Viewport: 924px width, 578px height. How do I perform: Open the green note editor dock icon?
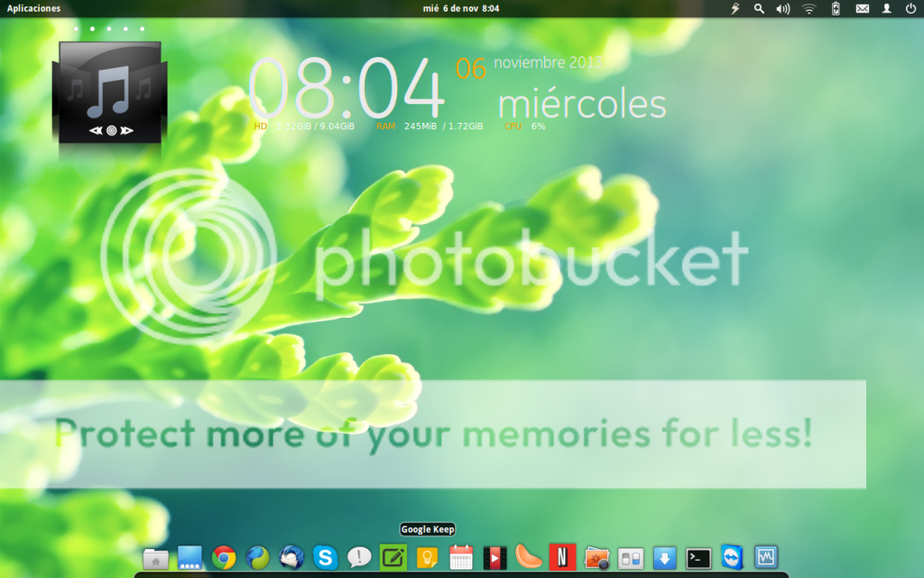[x=393, y=557]
